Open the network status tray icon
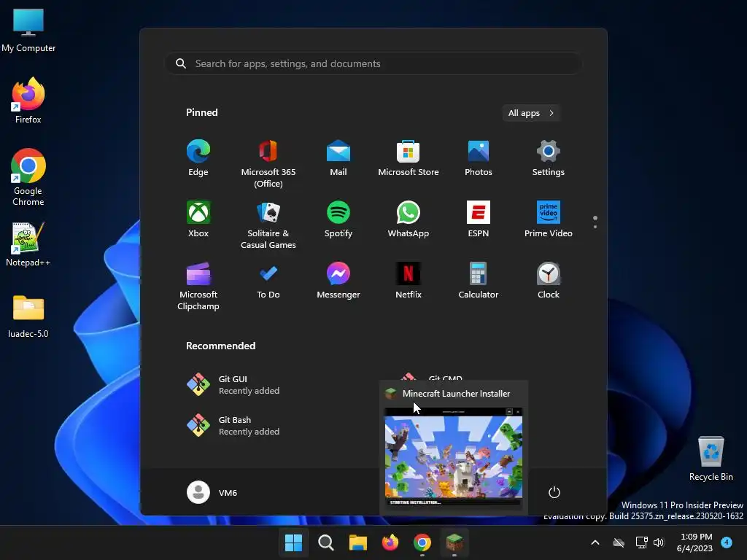This screenshot has width=747, height=560. point(642,542)
